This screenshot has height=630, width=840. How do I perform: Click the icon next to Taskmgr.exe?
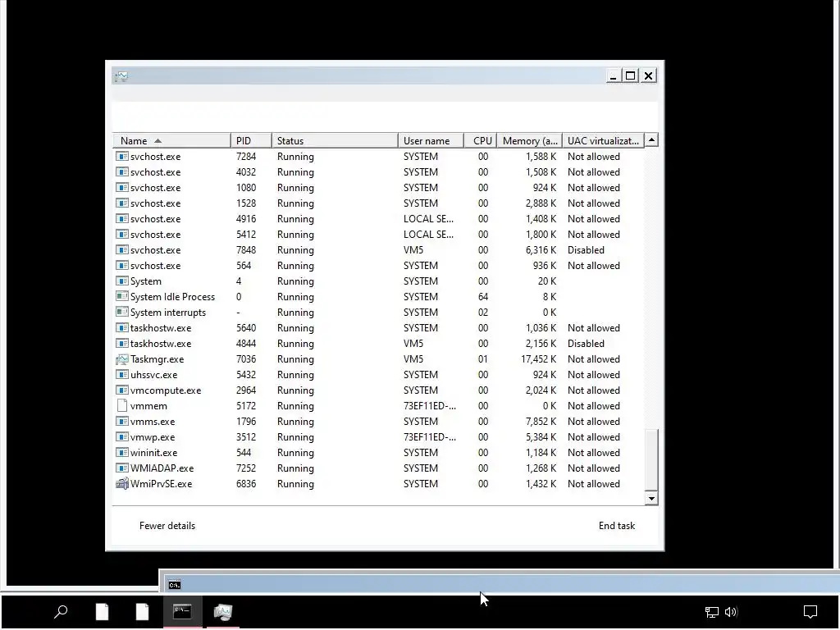(x=122, y=359)
